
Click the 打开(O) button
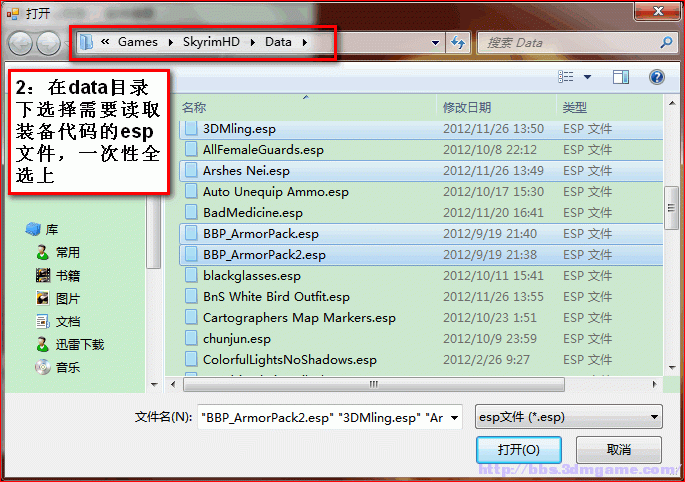point(519,449)
